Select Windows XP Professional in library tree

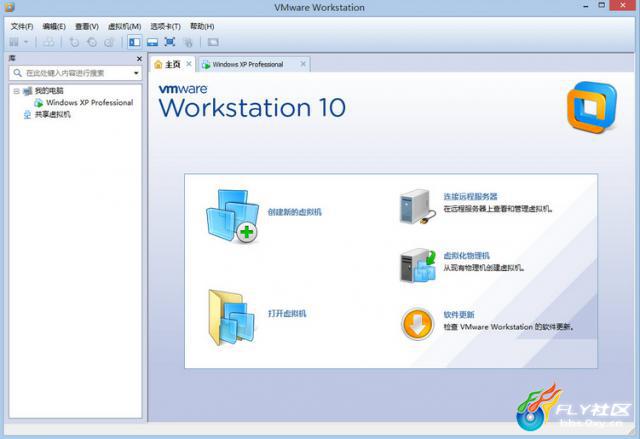point(90,102)
